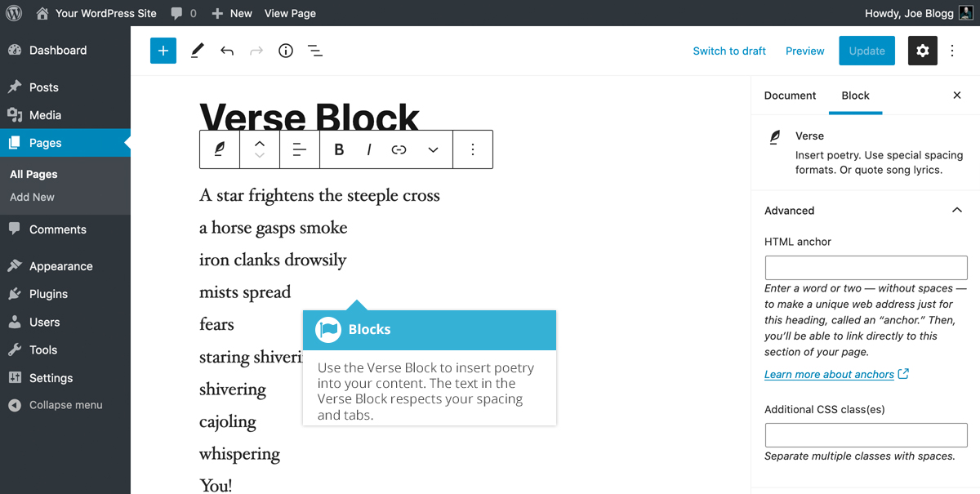Open the block inserter with the plus icon
The height and width of the screenshot is (494, 980).
pyautogui.click(x=163, y=51)
